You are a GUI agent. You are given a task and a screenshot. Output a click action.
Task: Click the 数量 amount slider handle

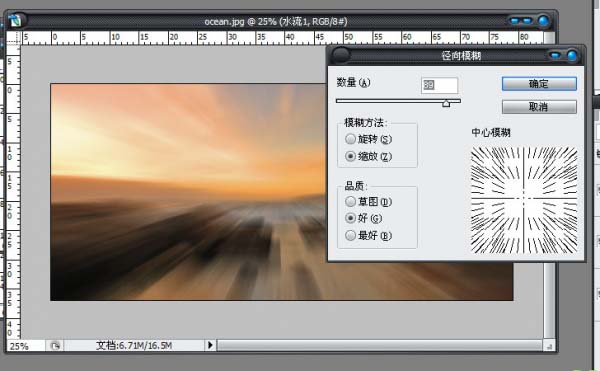tap(446, 103)
